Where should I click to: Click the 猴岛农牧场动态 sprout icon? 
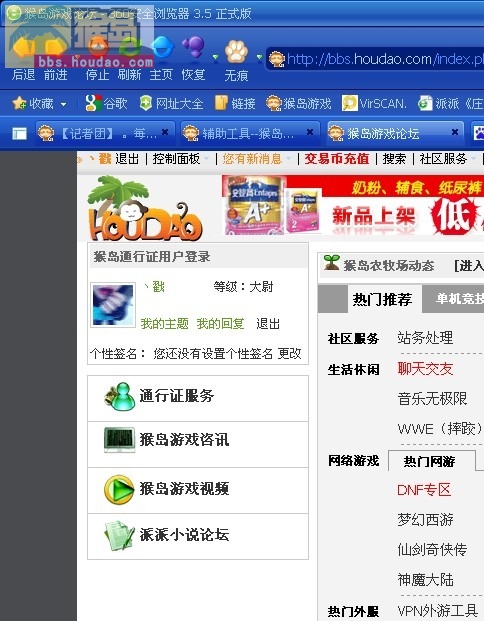pyautogui.click(x=331, y=263)
